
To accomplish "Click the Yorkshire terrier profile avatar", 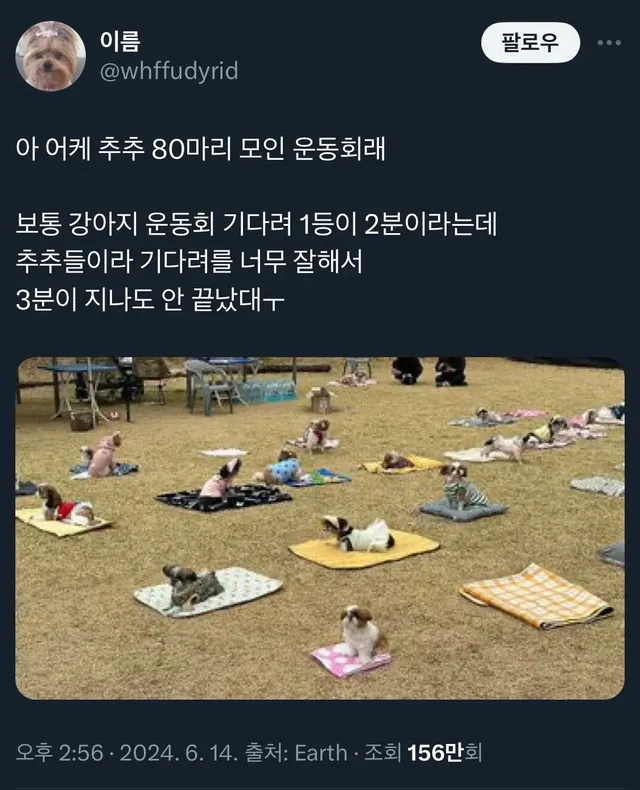I will (x=50, y=56).
